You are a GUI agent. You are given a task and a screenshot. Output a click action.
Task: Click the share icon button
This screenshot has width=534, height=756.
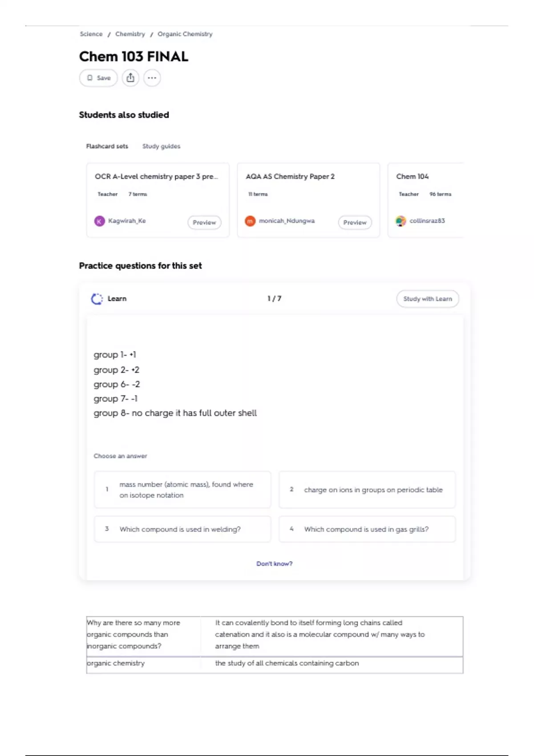coord(130,78)
